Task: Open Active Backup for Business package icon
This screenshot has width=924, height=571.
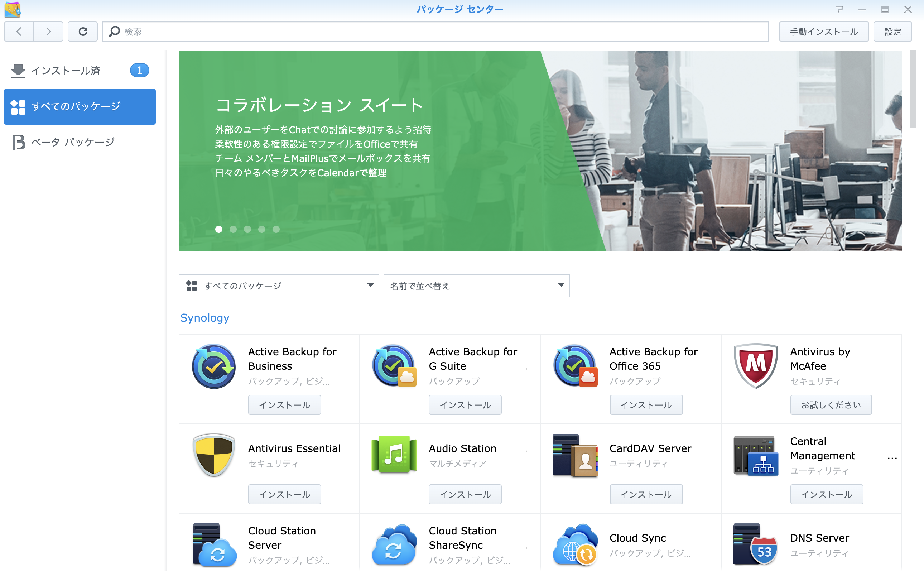Action: click(x=214, y=366)
